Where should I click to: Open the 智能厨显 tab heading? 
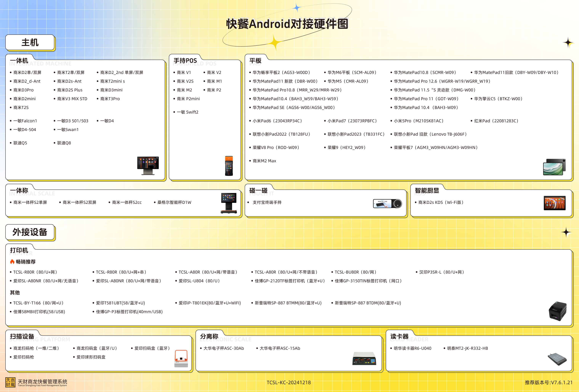(x=427, y=190)
